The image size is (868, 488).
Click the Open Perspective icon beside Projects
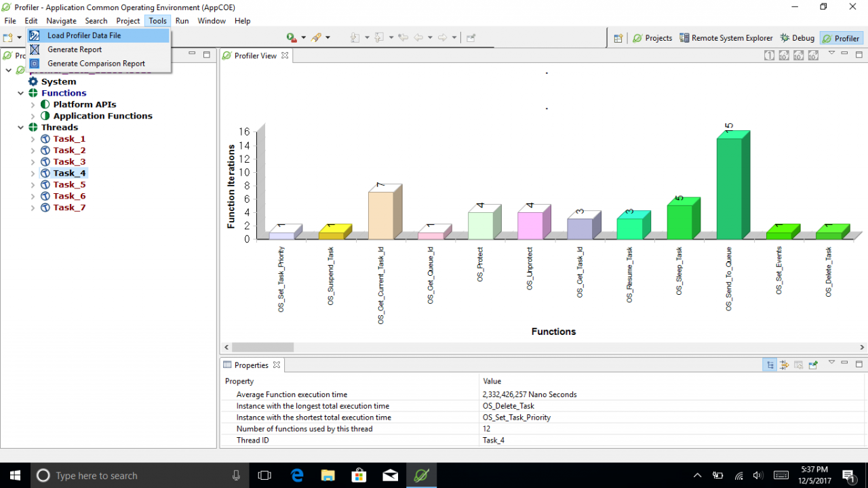618,38
